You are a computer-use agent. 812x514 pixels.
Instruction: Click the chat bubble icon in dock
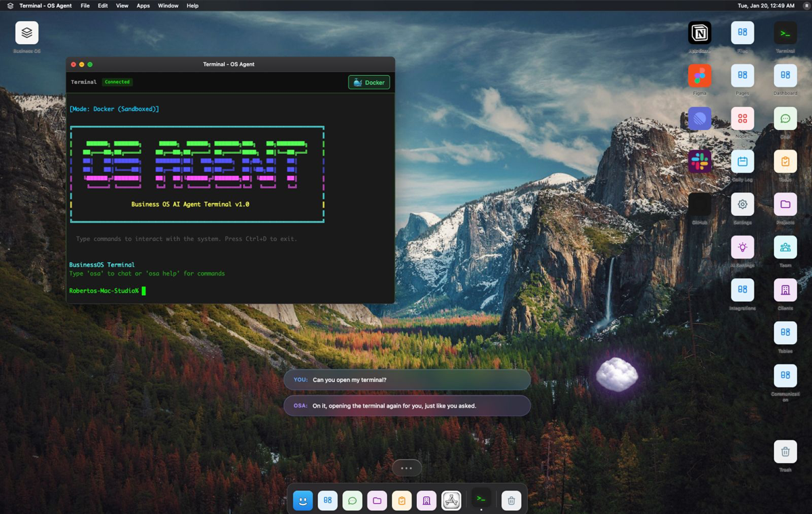click(x=352, y=500)
